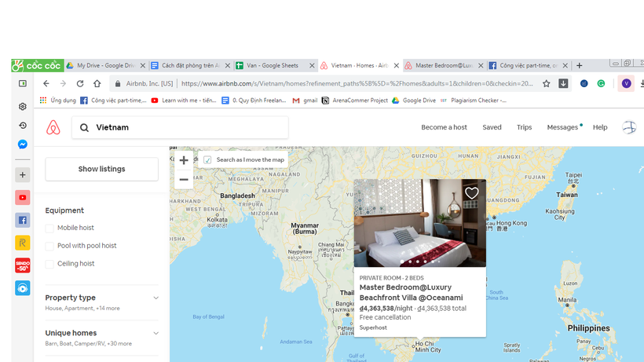Save listing with heart icon

point(471,193)
